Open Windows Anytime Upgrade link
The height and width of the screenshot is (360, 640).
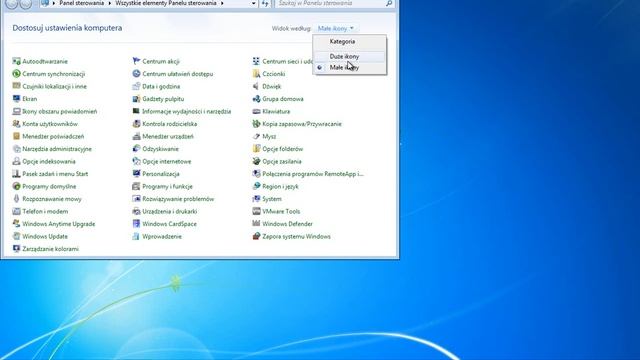59,224
